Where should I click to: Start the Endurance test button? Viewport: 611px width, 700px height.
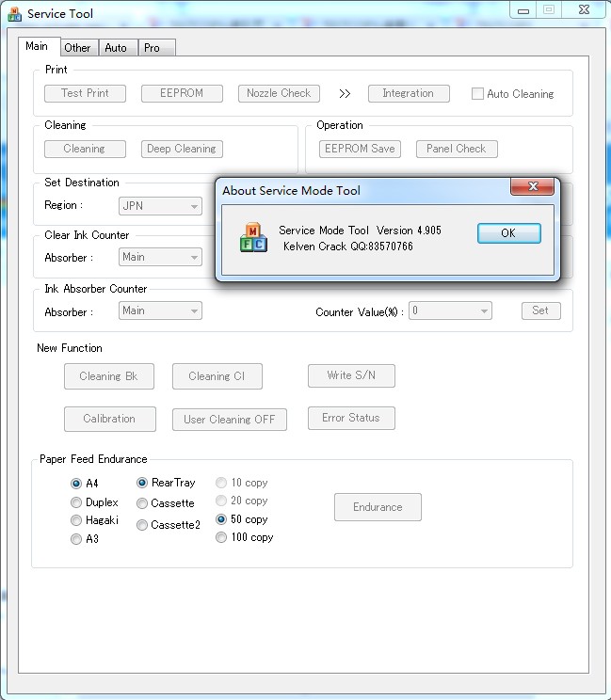(x=378, y=507)
